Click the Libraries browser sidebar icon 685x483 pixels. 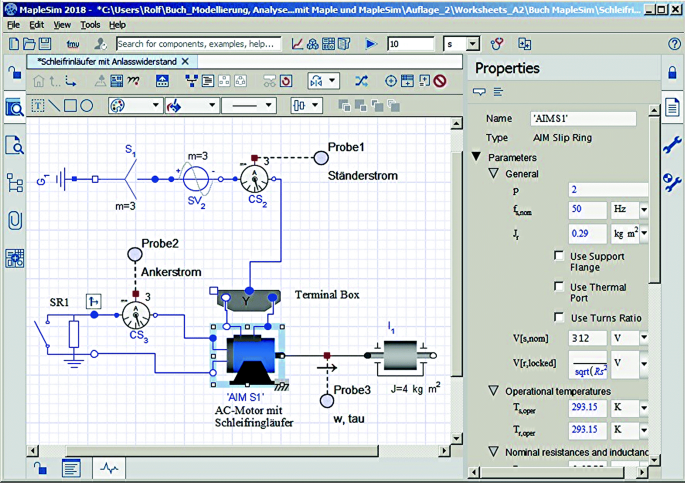[x=14, y=107]
